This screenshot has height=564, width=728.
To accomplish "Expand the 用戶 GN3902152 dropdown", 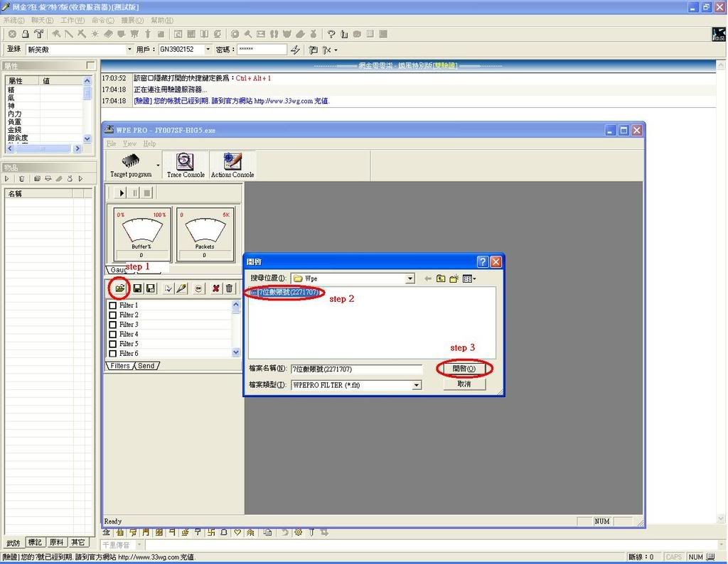I will click(208, 50).
